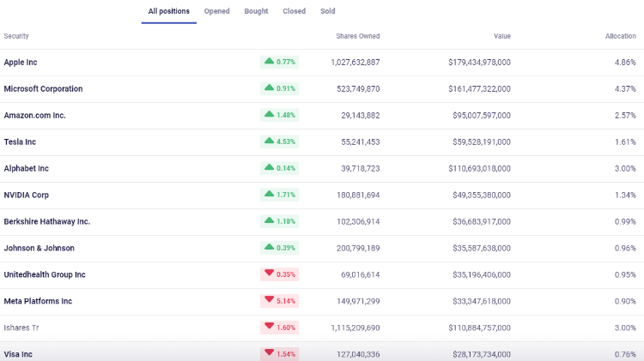Open Unitedhealth Group Inc security link

coord(45,275)
